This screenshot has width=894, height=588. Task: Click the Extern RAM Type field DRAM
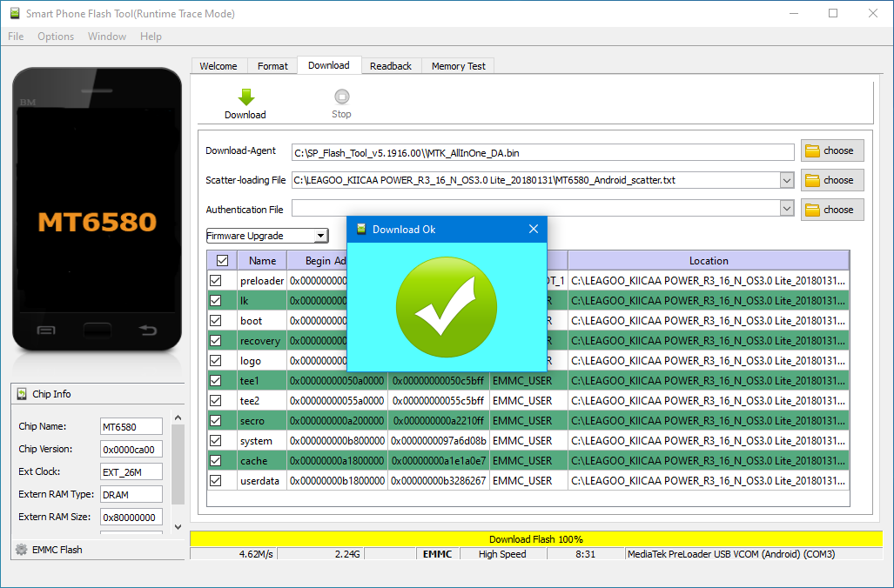click(131, 495)
